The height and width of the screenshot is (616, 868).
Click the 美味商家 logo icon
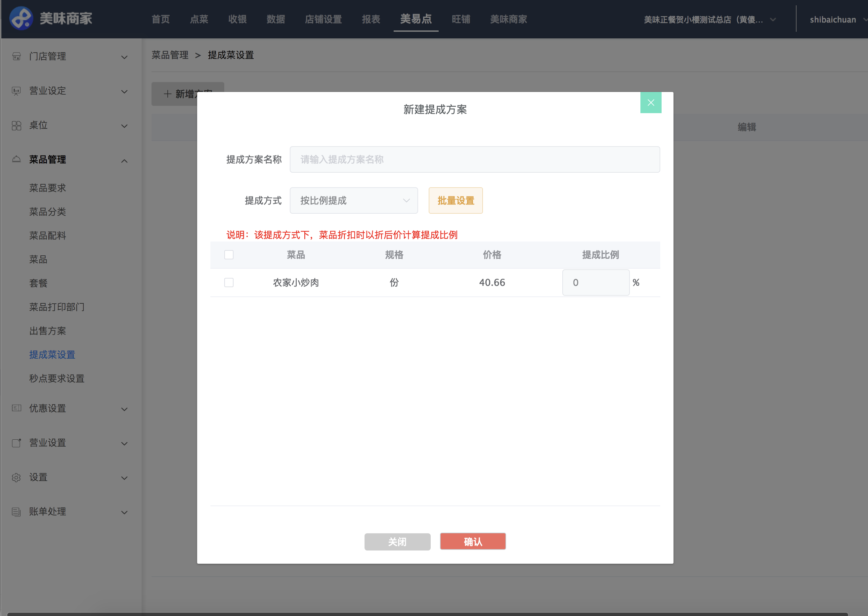point(21,18)
